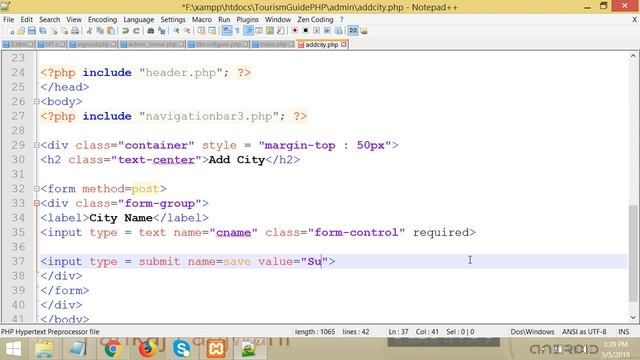640x360 pixels.
Task: Stop macro recording with the black Stop icon
Action: tap(305, 31)
